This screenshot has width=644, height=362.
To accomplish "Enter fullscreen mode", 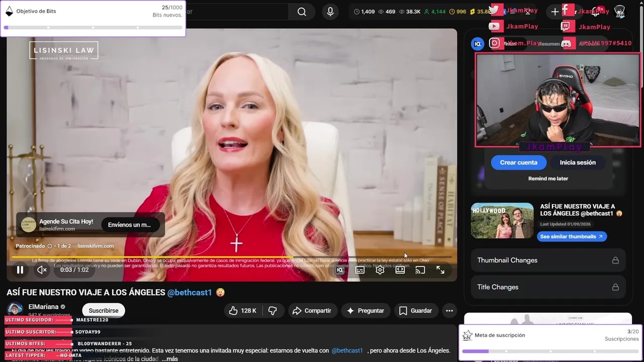I will [440, 270].
